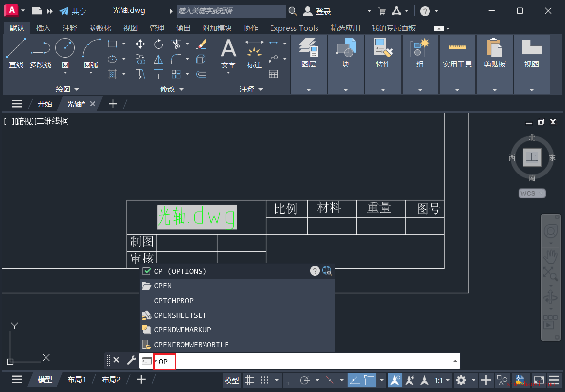Viewport: 565px width, 392px height.
Task: Select the Mirror tool in Modify panel
Action: pos(158,59)
